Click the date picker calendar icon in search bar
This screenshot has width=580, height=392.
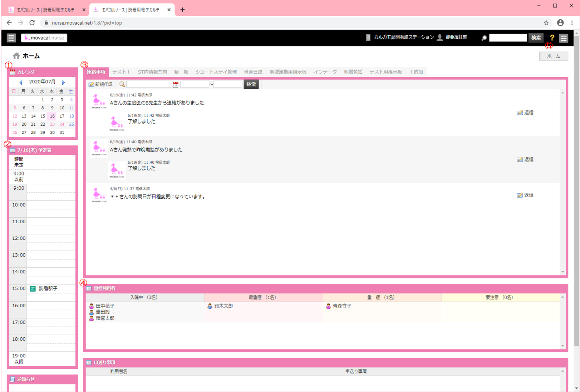coord(176,84)
